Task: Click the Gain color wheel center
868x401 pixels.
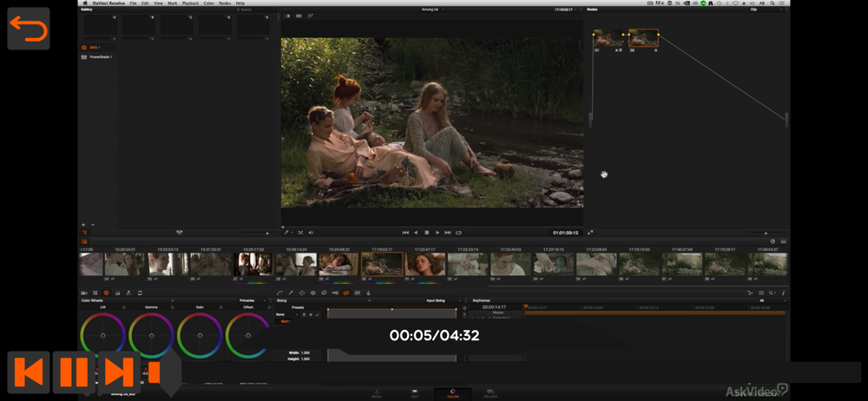Action: 200,336
